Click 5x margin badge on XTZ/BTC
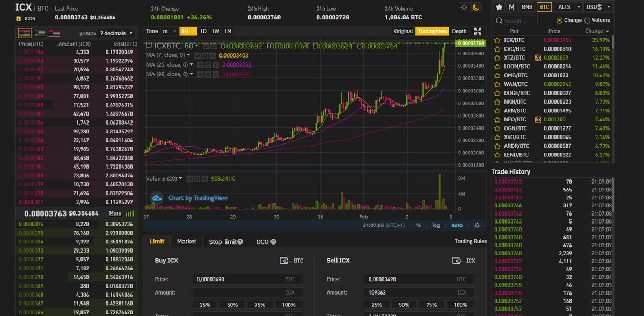This screenshot has height=316, width=644. click(538, 57)
